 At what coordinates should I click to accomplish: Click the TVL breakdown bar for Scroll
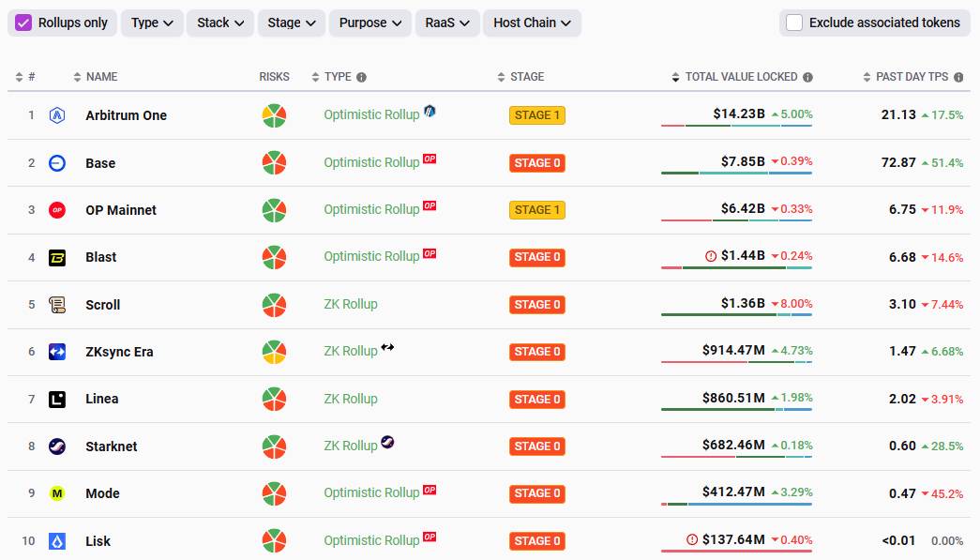(x=736, y=315)
